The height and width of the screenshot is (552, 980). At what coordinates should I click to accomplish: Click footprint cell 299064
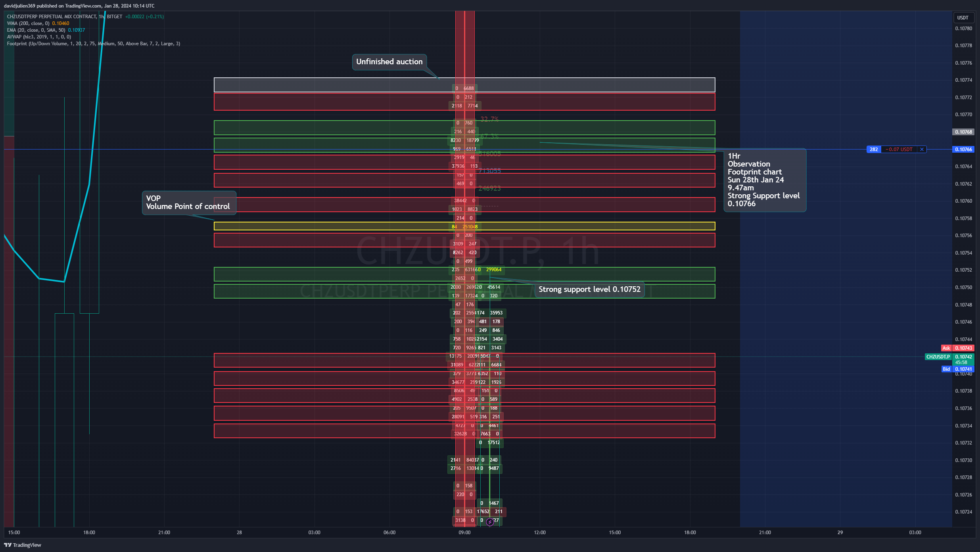click(494, 270)
